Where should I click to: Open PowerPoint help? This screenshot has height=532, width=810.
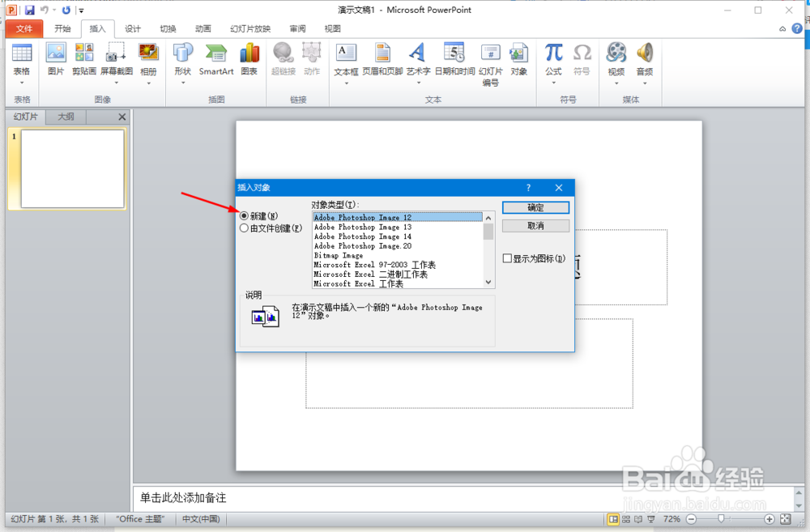tap(797, 28)
